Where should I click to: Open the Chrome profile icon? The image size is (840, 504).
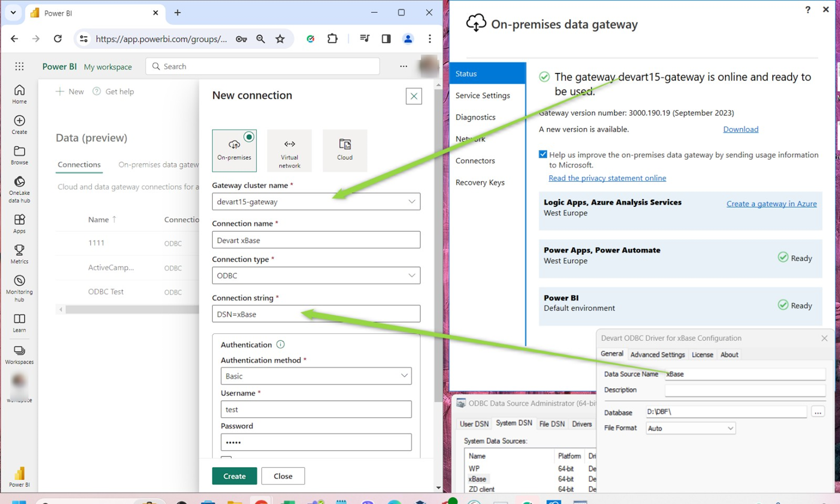(x=408, y=39)
